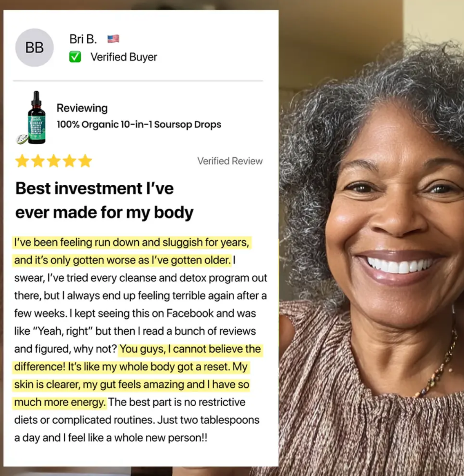Click the Verified Review label
The image size is (464, 476).
pyautogui.click(x=230, y=161)
